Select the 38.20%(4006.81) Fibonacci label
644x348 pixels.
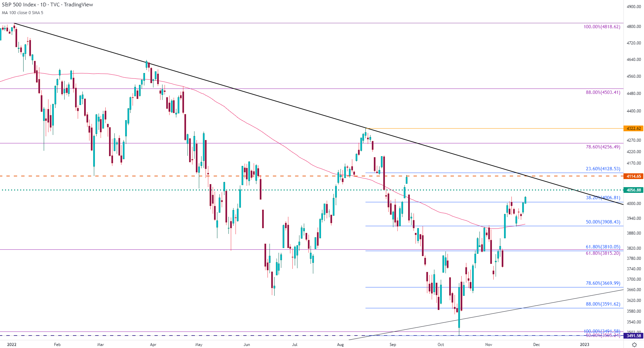tap(603, 198)
